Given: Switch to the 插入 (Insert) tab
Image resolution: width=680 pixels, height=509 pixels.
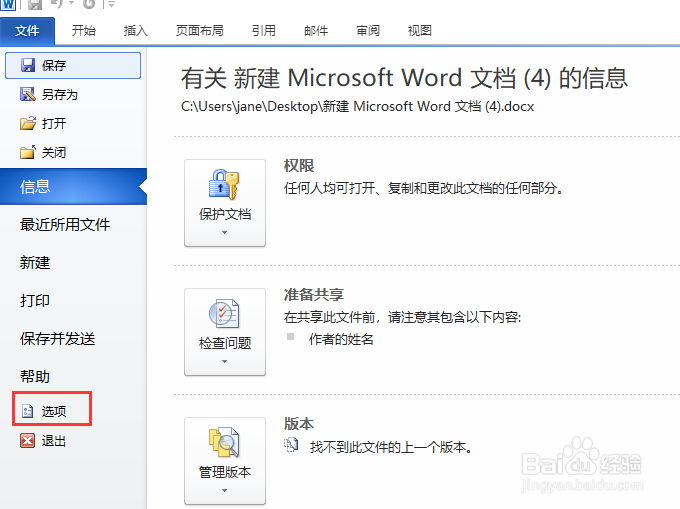Looking at the screenshot, I should pyautogui.click(x=136, y=31).
